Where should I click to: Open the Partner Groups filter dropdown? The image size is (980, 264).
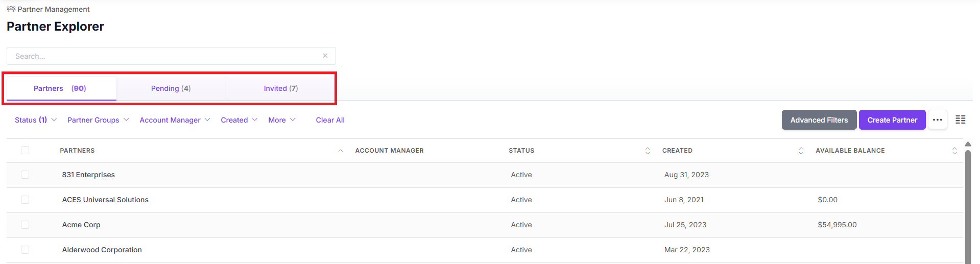pyautogui.click(x=98, y=120)
